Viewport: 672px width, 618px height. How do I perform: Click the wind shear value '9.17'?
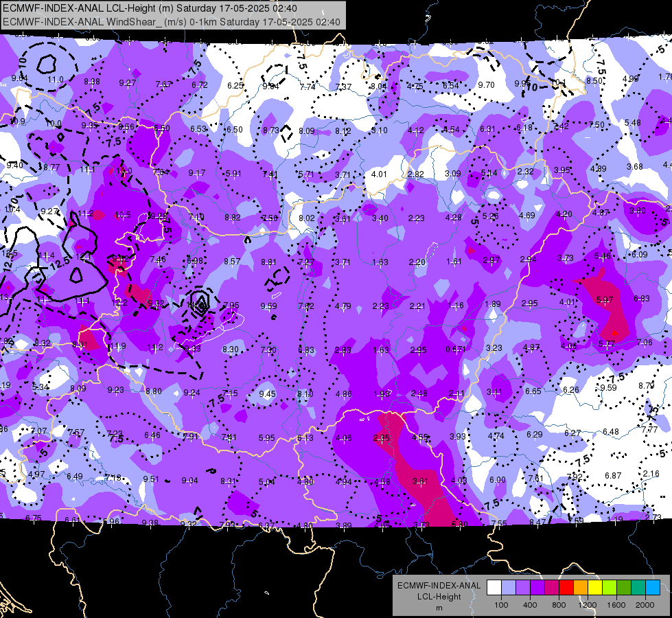click(x=197, y=173)
